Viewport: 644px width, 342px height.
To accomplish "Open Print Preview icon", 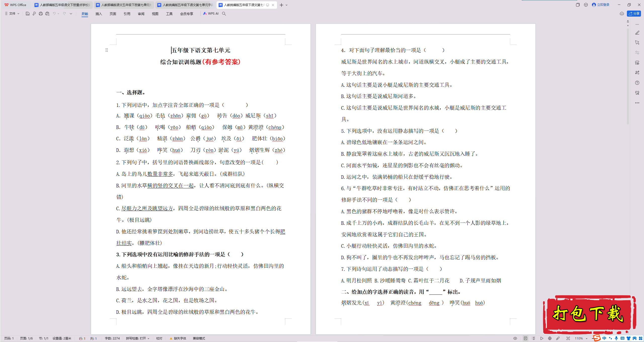I will [x=47, y=14].
